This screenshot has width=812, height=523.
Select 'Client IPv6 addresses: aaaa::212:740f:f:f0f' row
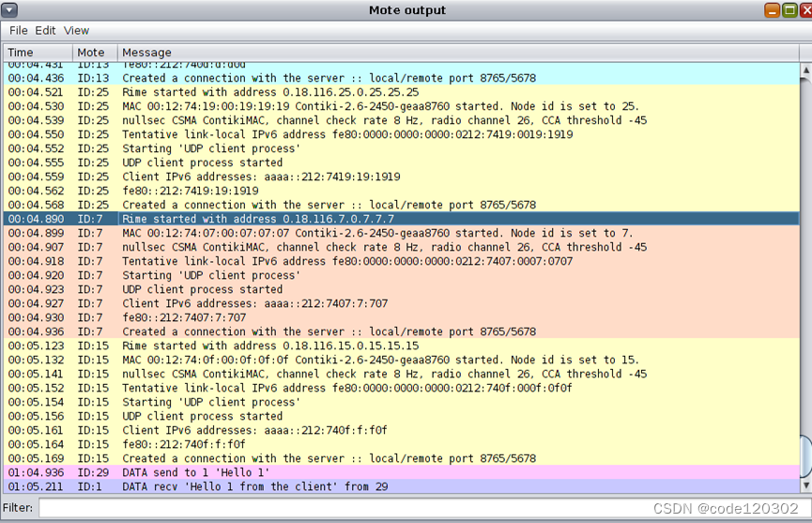402,430
